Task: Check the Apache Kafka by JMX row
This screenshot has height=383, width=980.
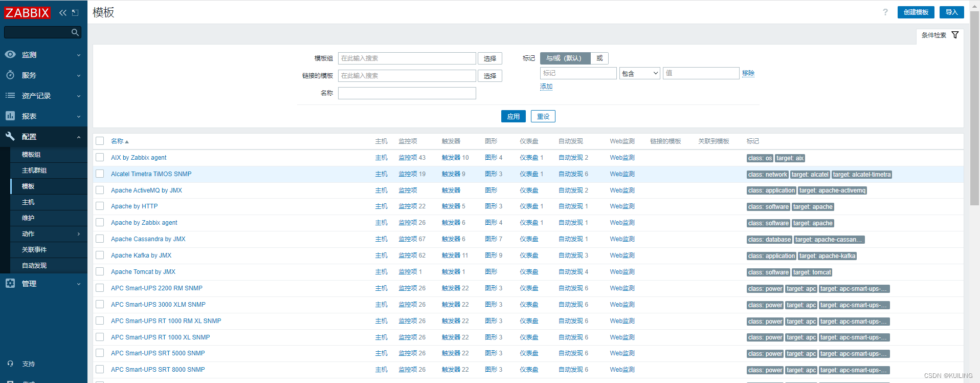Action: pos(100,255)
